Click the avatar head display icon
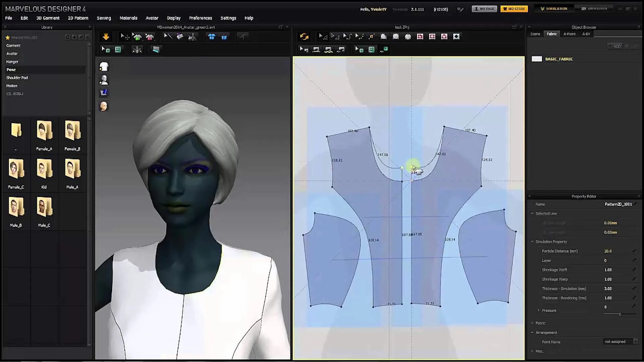The image size is (644, 362). click(x=104, y=106)
